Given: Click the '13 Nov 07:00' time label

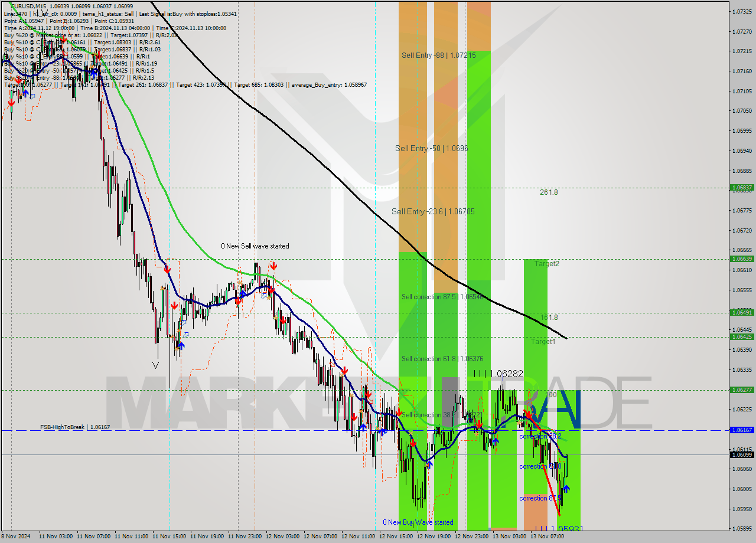Looking at the screenshot, I should pos(548,537).
